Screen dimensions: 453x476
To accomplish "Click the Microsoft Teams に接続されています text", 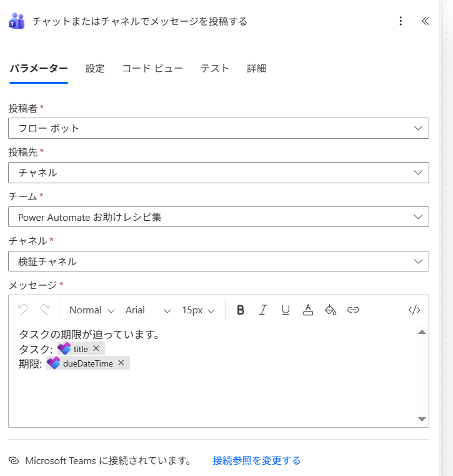I will [108, 460].
